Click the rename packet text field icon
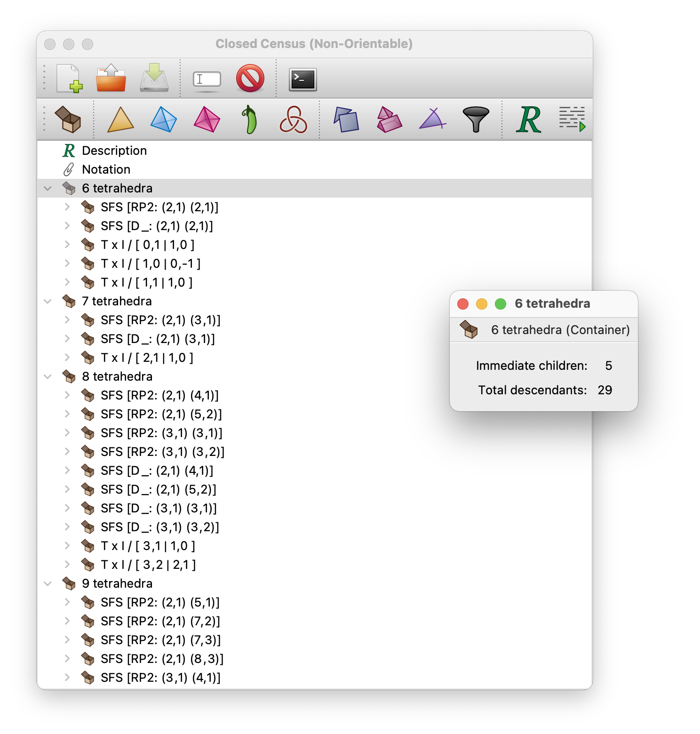The image size is (700, 734). (x=207, y=79)
